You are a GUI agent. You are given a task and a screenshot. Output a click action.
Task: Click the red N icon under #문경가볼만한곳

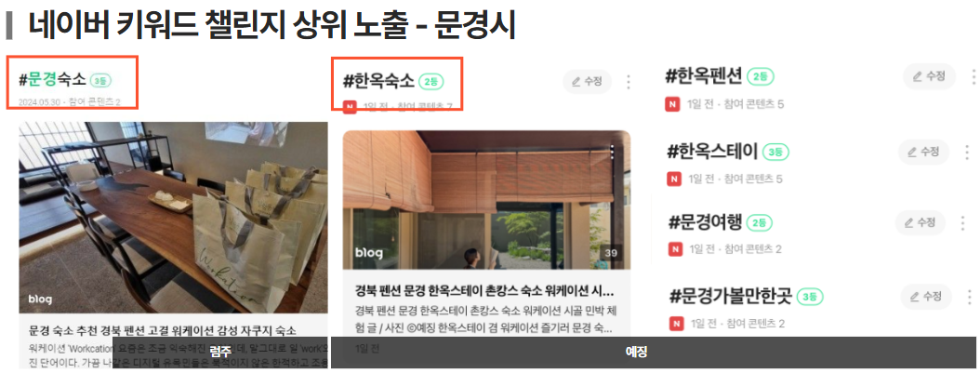[676, 323]
